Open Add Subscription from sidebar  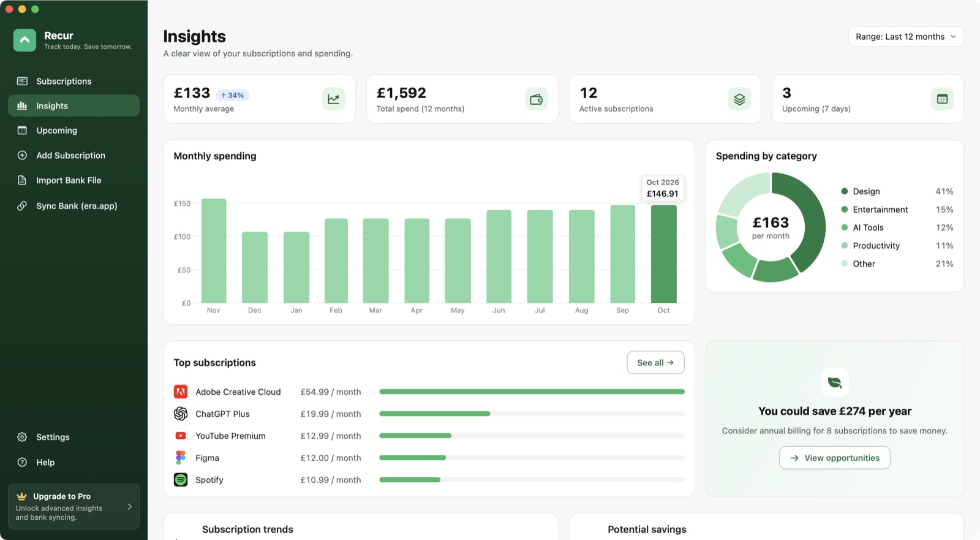coord(73,155)
